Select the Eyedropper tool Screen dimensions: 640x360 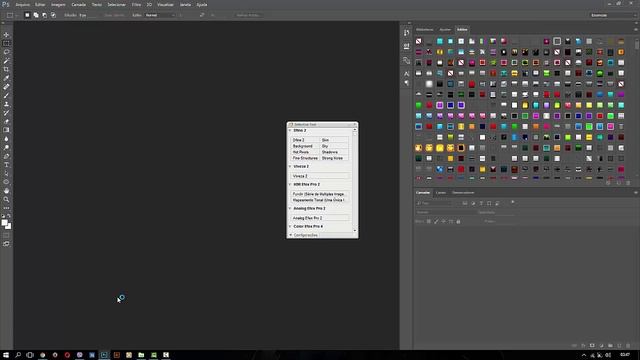click(x=6, y=78)
